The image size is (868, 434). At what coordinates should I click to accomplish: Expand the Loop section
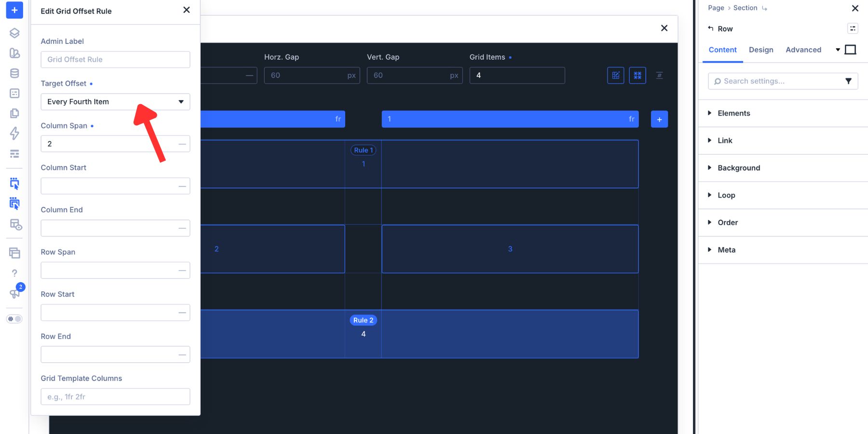783,195
